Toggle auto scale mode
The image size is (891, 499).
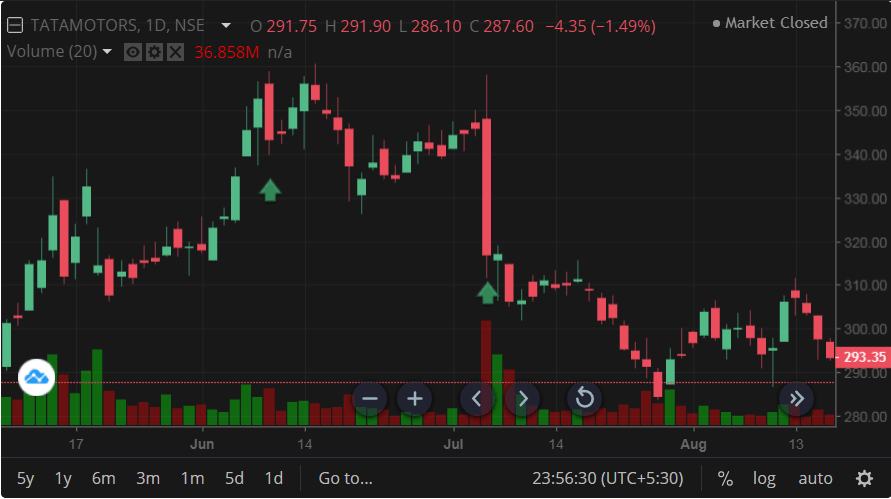point(815,479)
